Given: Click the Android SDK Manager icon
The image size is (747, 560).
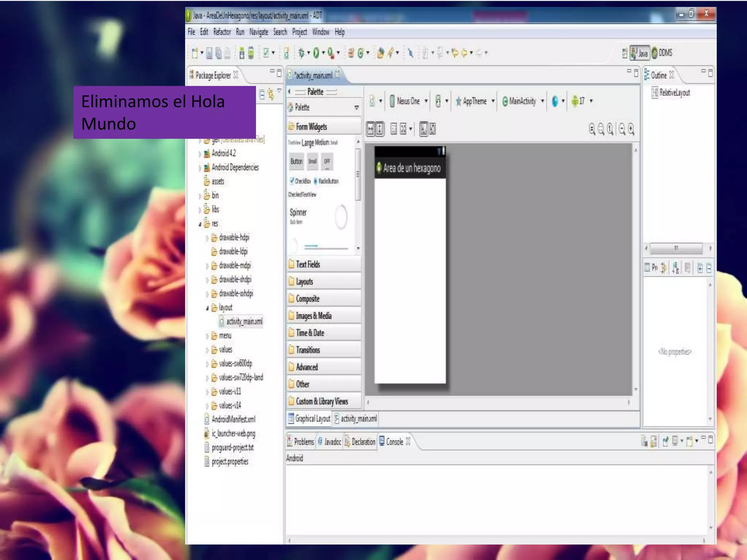Looking at the screenshot, I should point(241,54).
